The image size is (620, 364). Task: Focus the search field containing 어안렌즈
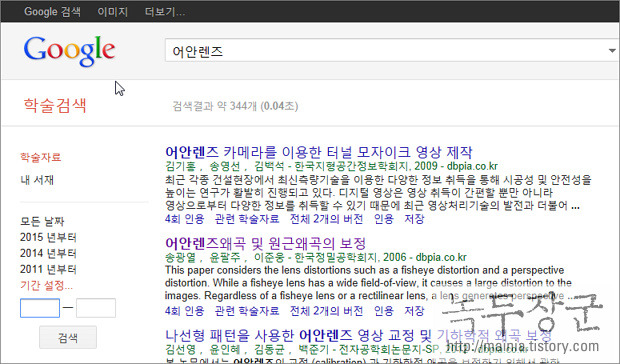pyautogui.click(x=391, y=51)
